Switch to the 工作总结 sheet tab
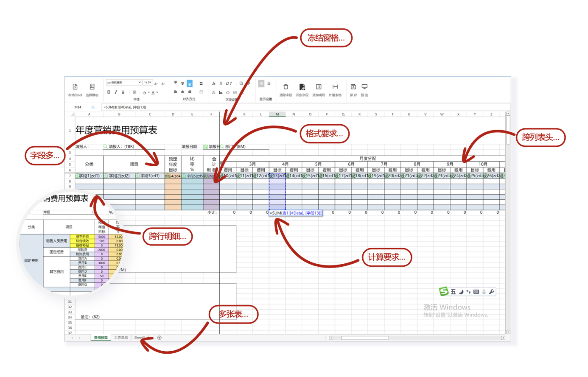This screenshot has width=588, height=377. pyautogui.click(x=121, y=338)
